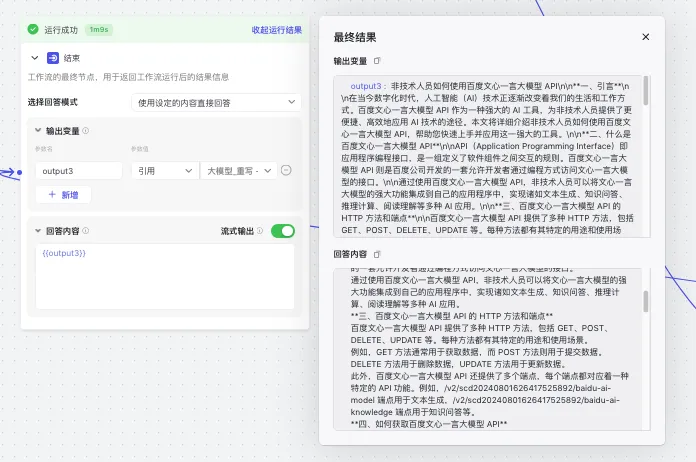This screenshot has height=462, width=696.
Task: Click the 结束 node title
Action: pyautogui.click(x=72, y=58)
